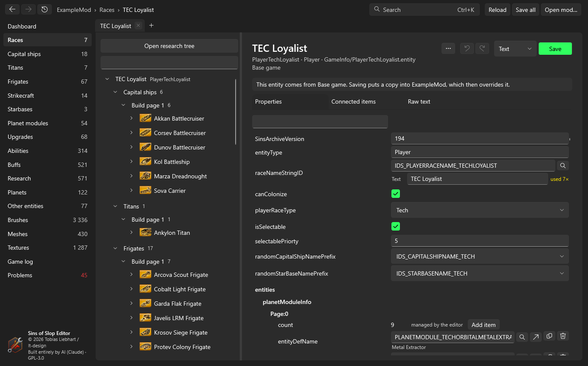Open the playerRaceType dropdown
The height and width of the screenshot is (366, 588).
pyautogui.click(x=480, y=210)
